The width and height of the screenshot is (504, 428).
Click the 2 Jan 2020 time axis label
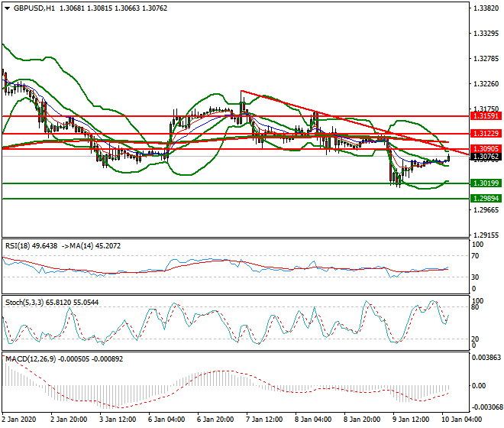coord(19,420)
